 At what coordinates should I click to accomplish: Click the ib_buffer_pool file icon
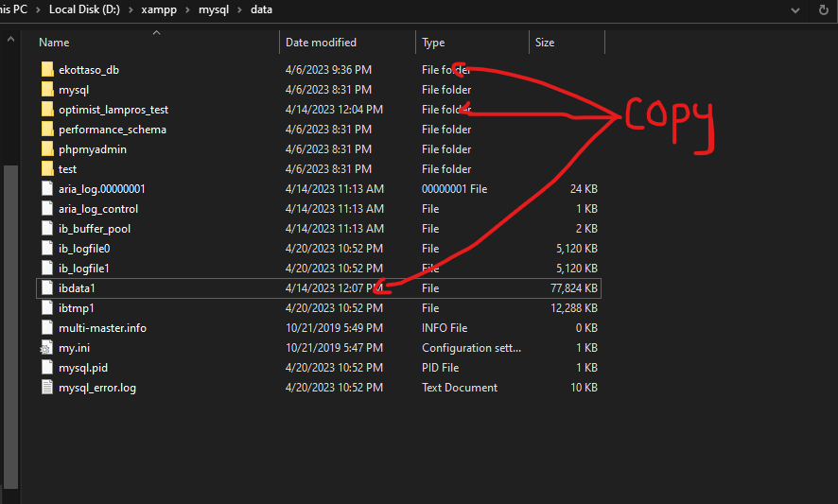pos(47,228)
